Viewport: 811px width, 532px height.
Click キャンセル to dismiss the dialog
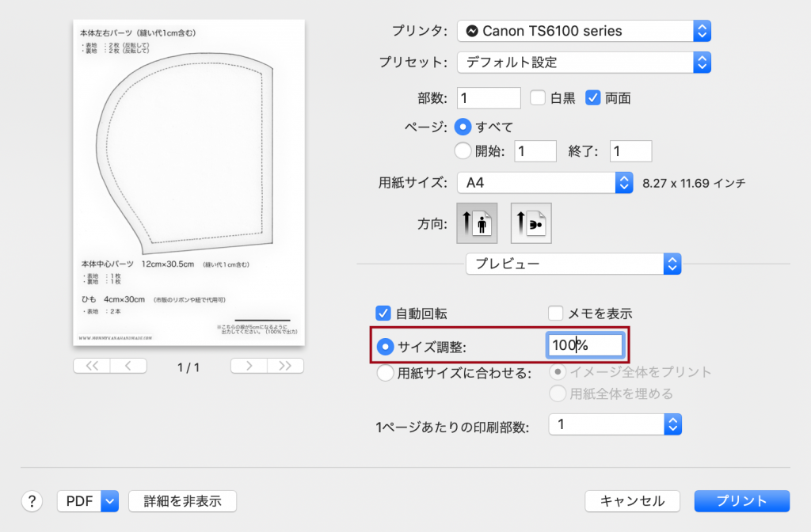[x=632, y=501]
